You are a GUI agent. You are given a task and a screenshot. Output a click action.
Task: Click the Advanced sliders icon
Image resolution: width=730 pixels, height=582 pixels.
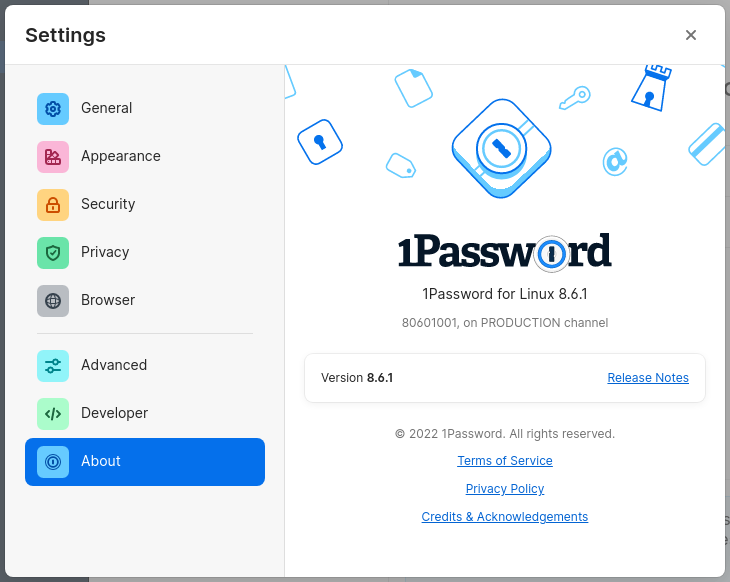[53, 366]
